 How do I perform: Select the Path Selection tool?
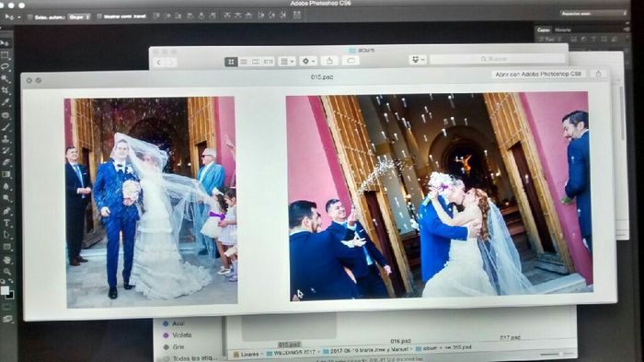(x=6, y=235)
